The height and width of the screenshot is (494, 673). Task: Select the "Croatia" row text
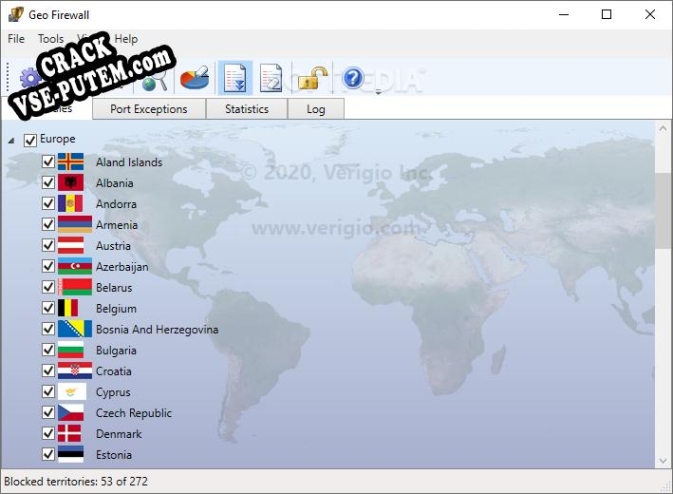point(114,371)
